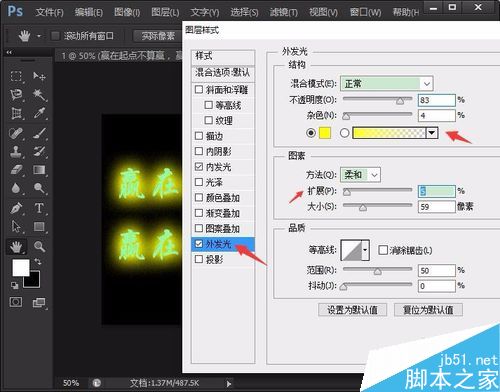
Task: Swap foreground and background colors
Action: click(38, 262)
